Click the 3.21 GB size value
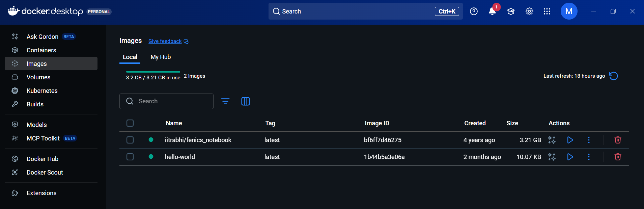The image size is (644, 209). (x=530, y=140)
